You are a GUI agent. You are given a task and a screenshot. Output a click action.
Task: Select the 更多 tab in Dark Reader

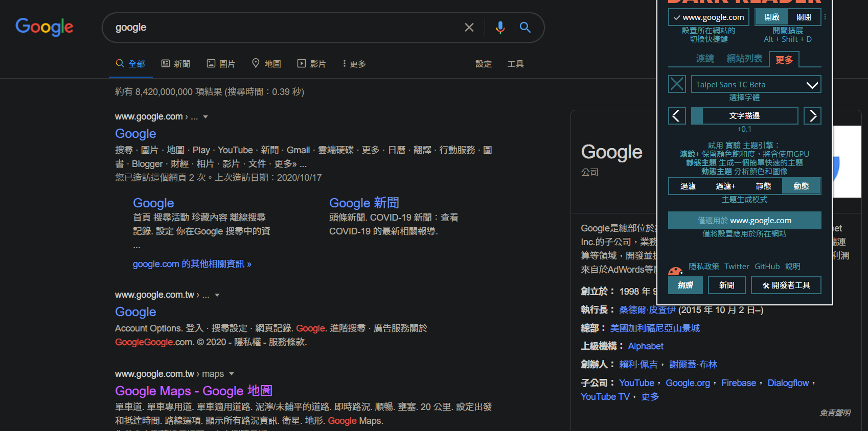click(x=784, y=60)
